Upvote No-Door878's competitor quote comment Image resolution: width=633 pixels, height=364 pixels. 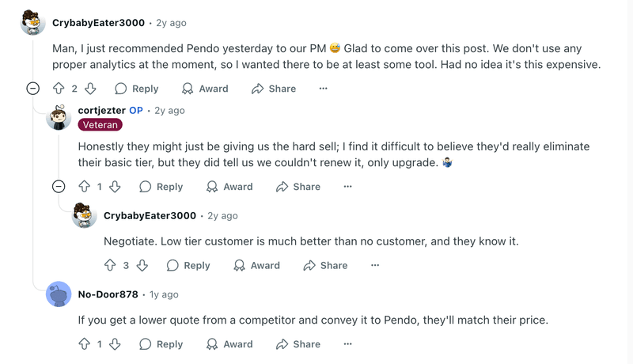[84, 344]
